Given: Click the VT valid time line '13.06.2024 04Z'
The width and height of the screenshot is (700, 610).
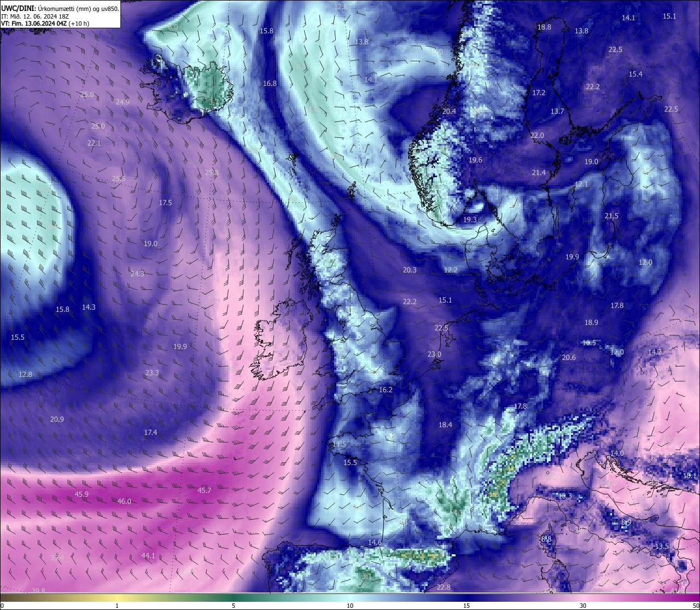Looking at the screenshot, I should [x=46, y=24].
